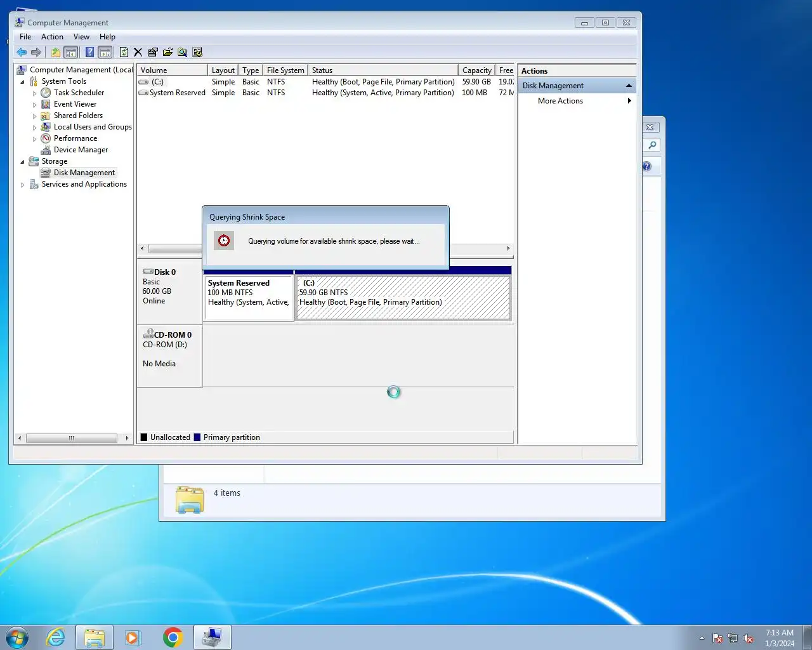Open the Help menu

tap(107, 37)
